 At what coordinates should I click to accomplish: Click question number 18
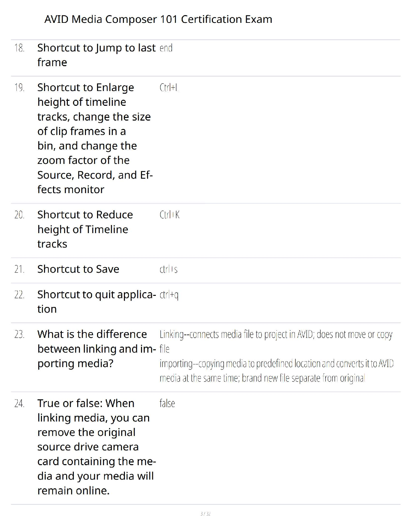pos(19,48)
